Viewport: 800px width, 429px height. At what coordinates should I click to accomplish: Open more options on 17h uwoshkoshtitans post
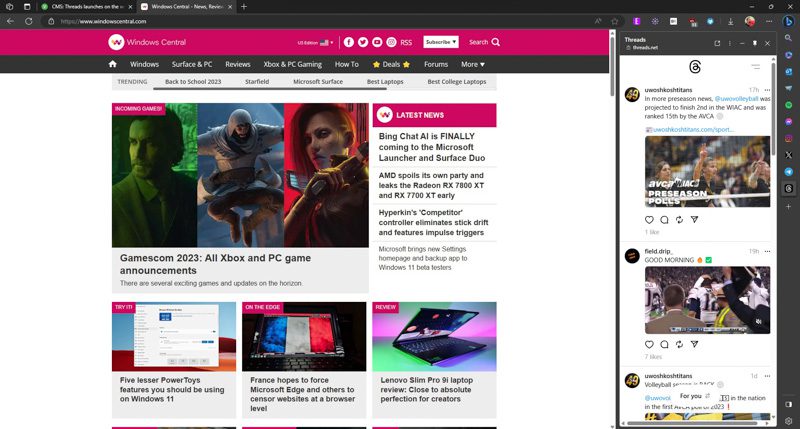pyautogui.click(x=767, y=90)
